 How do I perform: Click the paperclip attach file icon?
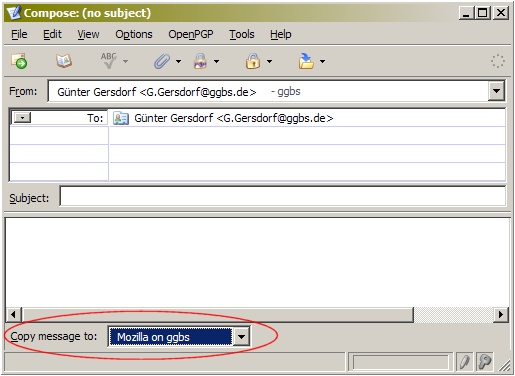(162, 61)
